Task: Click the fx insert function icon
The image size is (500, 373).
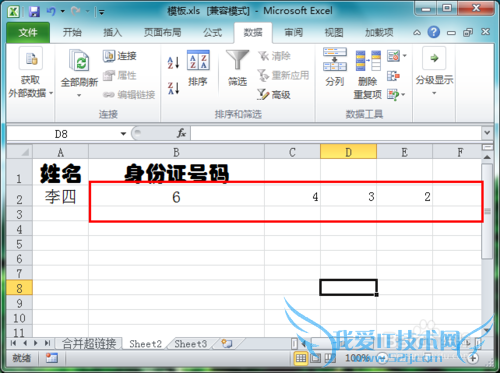Action: pos(181,134)
